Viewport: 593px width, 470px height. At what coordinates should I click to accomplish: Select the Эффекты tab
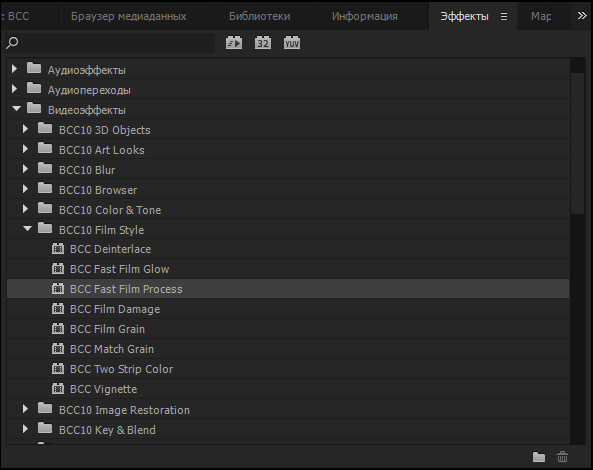(x=464, y=16)
